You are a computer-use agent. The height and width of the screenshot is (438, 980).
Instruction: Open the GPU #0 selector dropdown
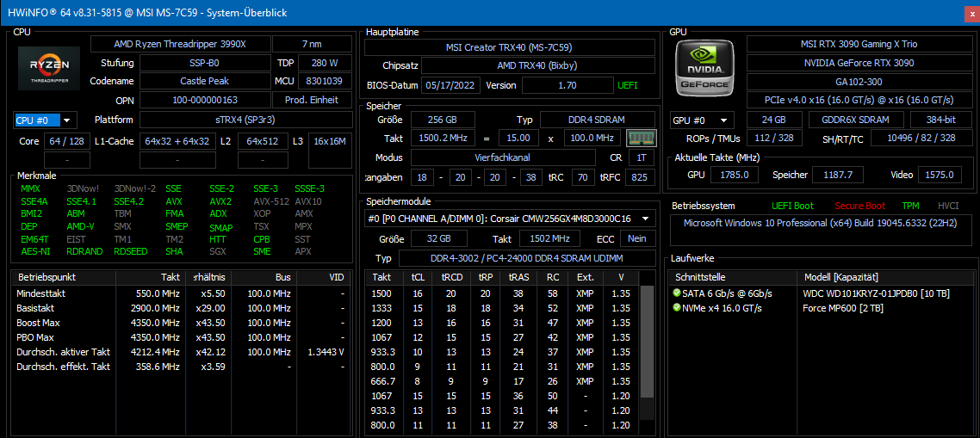point(702,120)
